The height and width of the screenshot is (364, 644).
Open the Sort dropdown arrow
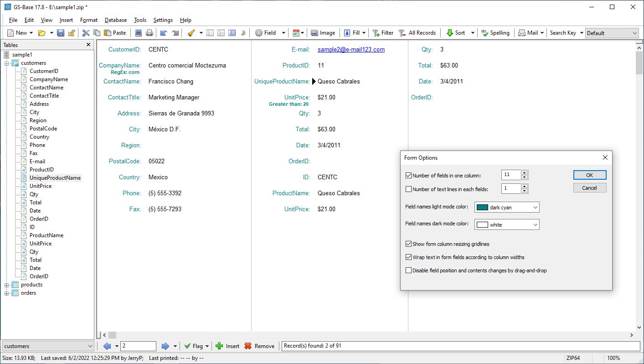[473, 33]
